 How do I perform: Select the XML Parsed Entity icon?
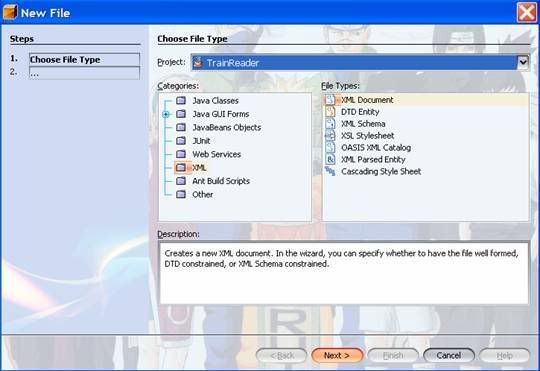(330, 159)
